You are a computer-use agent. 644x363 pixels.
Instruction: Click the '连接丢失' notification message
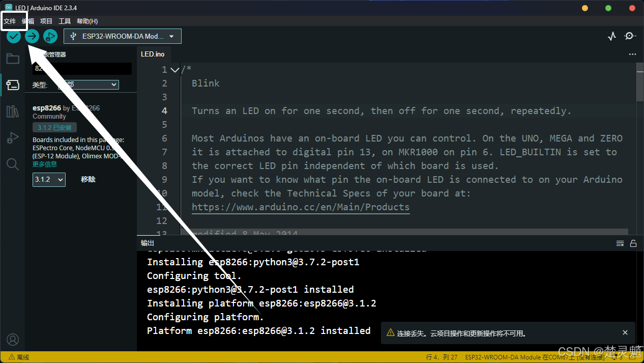(x=462, y=333)
